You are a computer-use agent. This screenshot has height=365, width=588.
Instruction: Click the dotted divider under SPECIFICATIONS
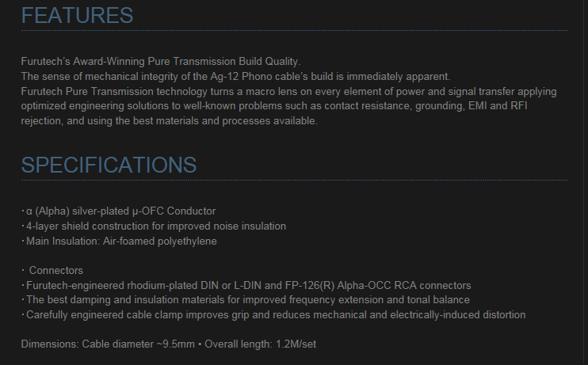(x=294, y=181)
